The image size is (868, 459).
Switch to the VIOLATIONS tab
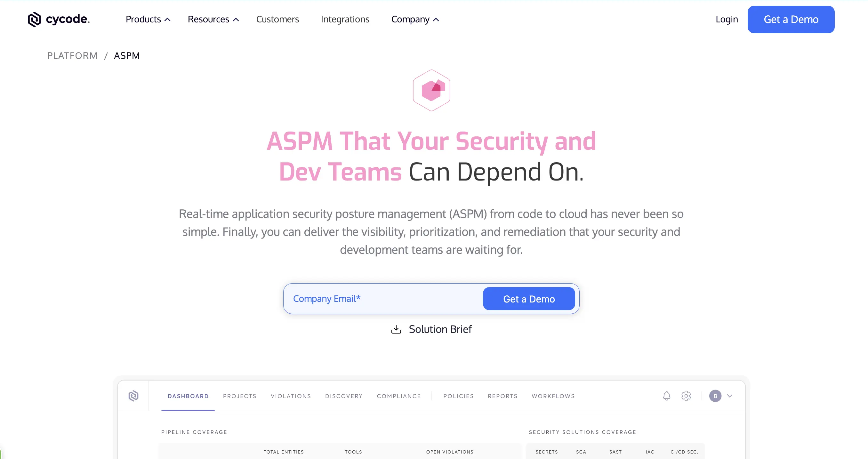(291, 396)
